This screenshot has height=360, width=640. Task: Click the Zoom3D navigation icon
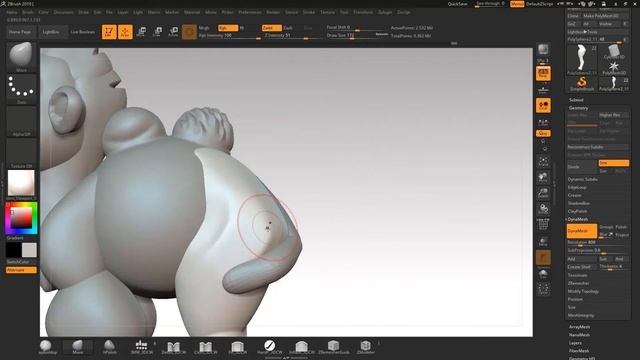coord(543,193)
